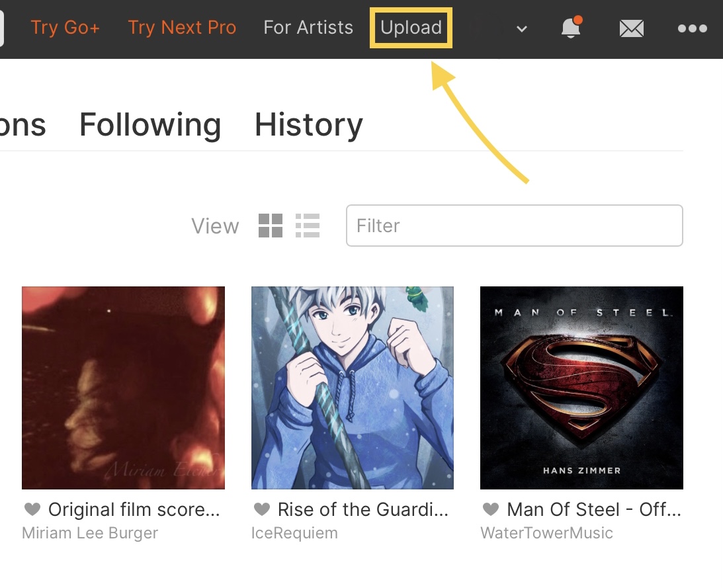The height and width of the screenshot is (588, 723).
Task: Open track title Rise of the Guardi...
Action: pos(363,509)
